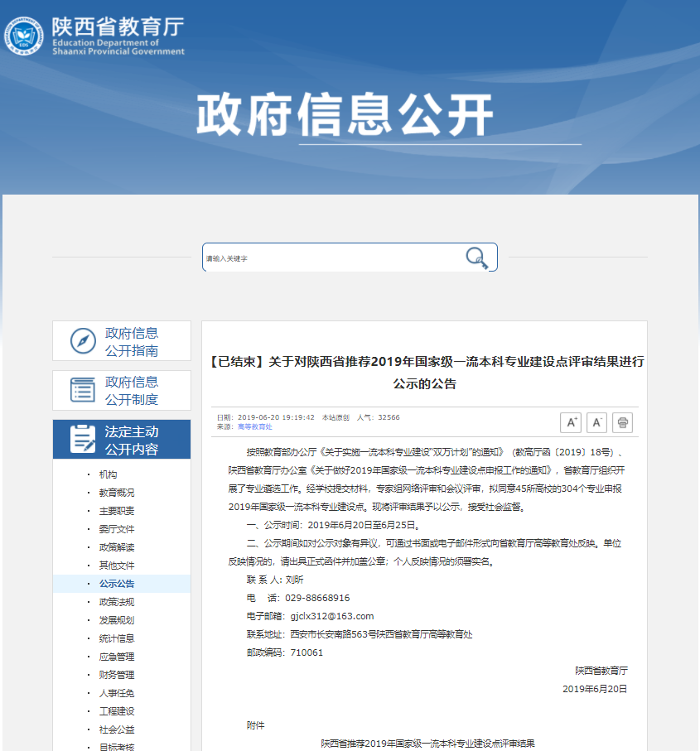Select 教育概况 from the sidebar

click(116, 493)
